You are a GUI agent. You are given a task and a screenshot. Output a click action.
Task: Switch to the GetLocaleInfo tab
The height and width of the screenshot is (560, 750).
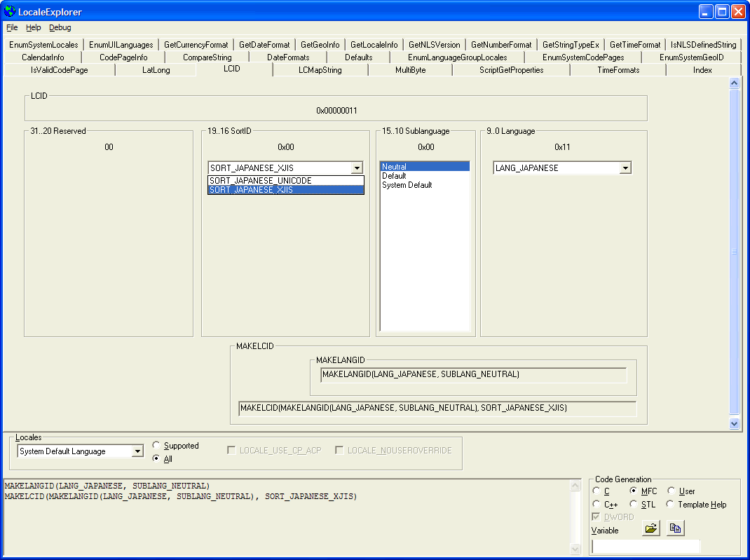pos(374,45)
